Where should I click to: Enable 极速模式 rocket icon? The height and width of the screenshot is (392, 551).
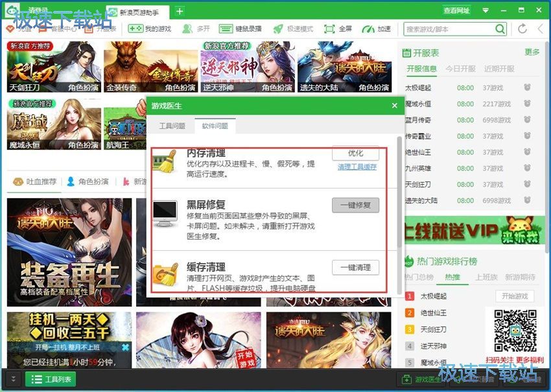click(278, 29)
